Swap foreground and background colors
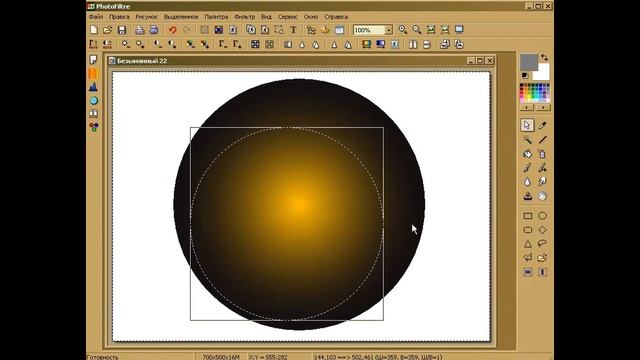This screenshot has width=640, height=360. pyautogui.click(x=544, y=58)
